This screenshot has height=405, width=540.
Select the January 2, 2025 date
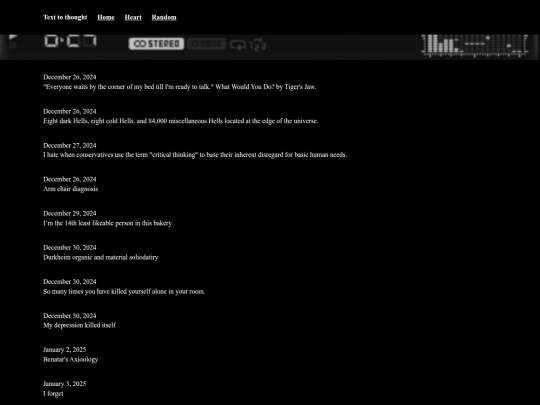tap(64, 350)
